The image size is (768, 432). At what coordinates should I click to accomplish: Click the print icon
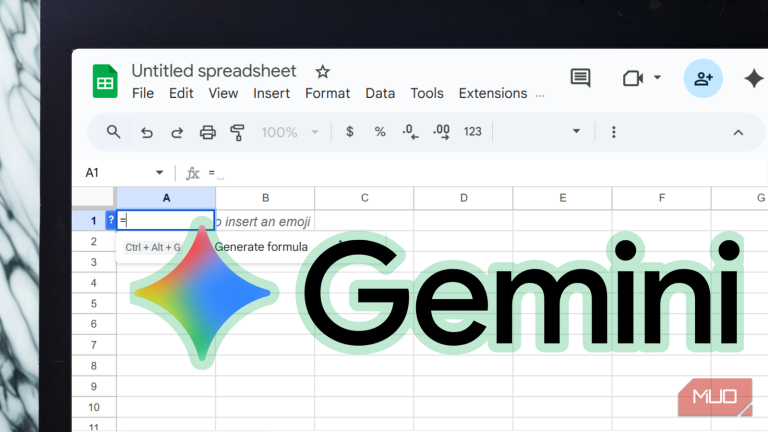[208, 132]
